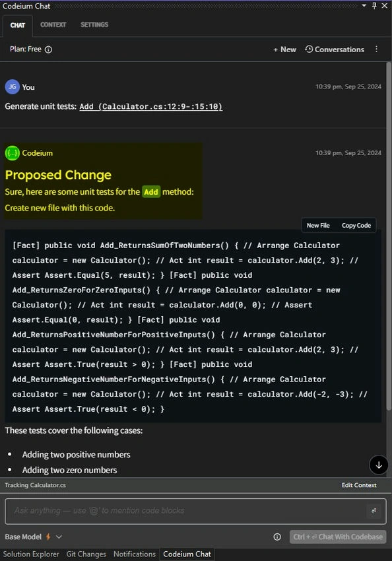The image size is (392, 561).
Task: Focus the Ask anything input field
Action: click(x=186, y=511)
